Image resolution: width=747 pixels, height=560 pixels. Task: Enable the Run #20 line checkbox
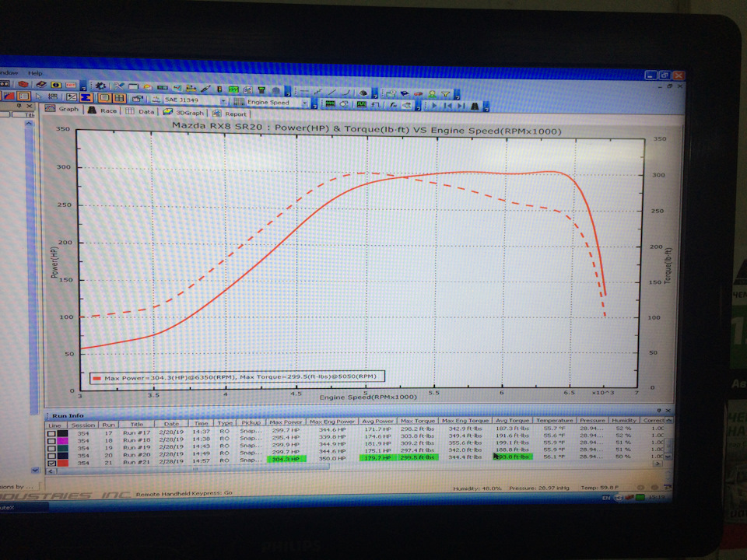coord(51,456)
